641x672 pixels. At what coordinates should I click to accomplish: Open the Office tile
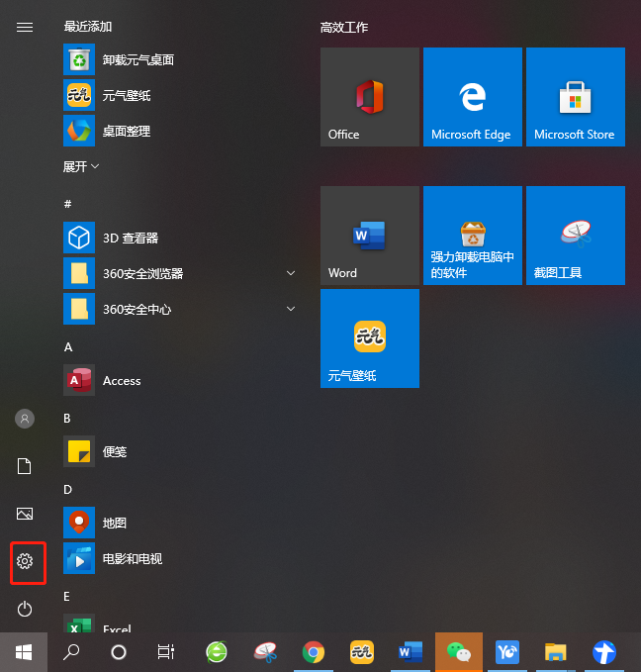pos(370,97)
